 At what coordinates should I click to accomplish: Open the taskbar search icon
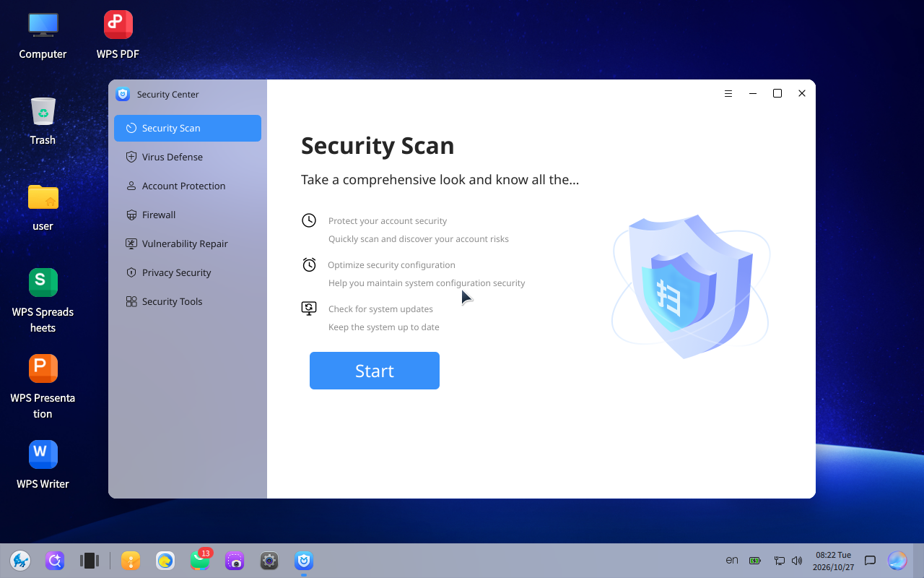(x=55, y=561)
